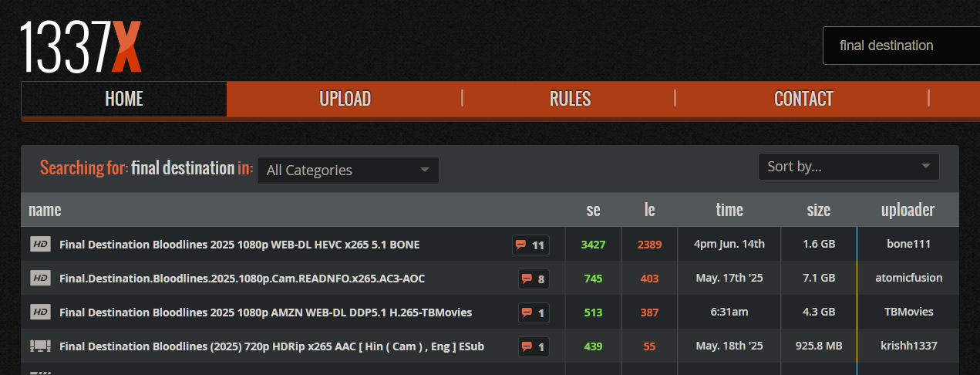Open uploader krishh1337 profile
This screenshot has height=375, width=980.
[x=908, y=346]
